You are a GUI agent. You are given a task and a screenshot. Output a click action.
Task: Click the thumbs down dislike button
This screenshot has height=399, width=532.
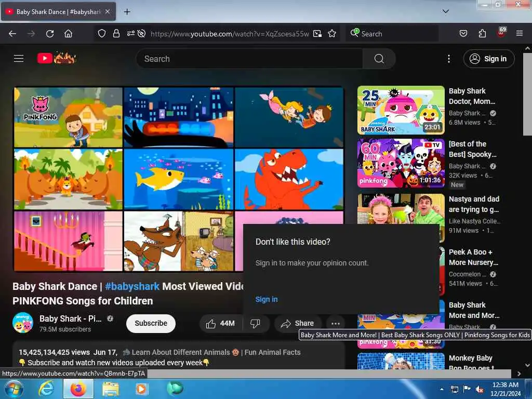coord(256,323)
